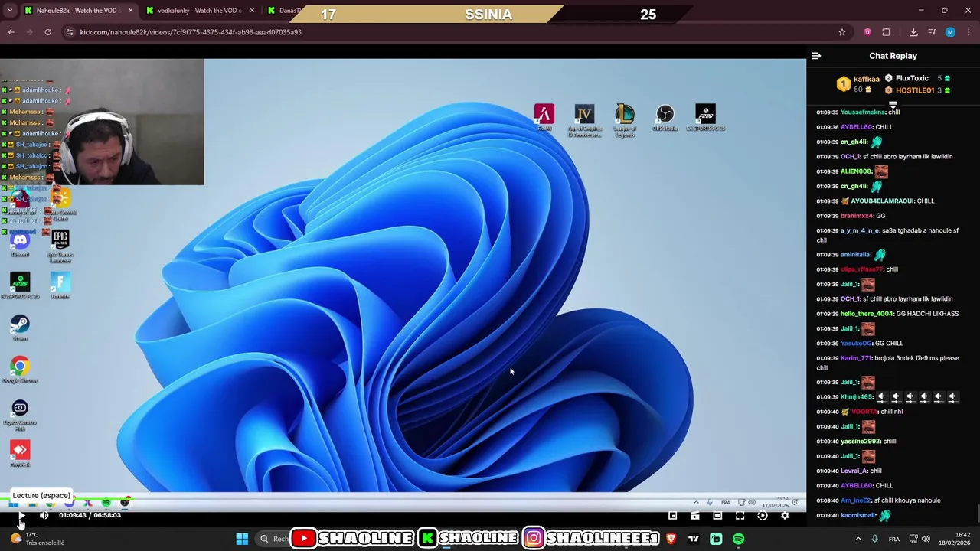Open Youssefmekns chat username
This screenshot has width=980, height=551.
click(863, 112)
